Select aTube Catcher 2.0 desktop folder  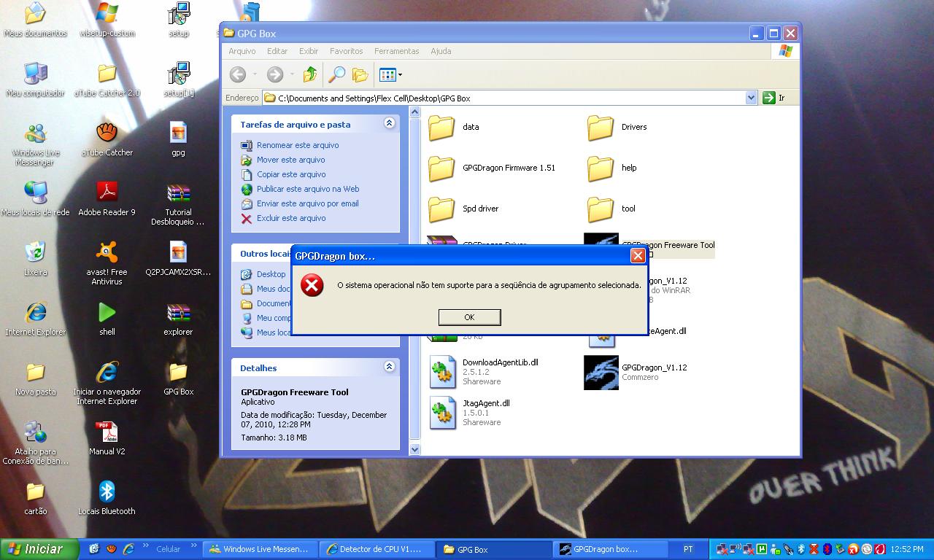tap(107, 79)
